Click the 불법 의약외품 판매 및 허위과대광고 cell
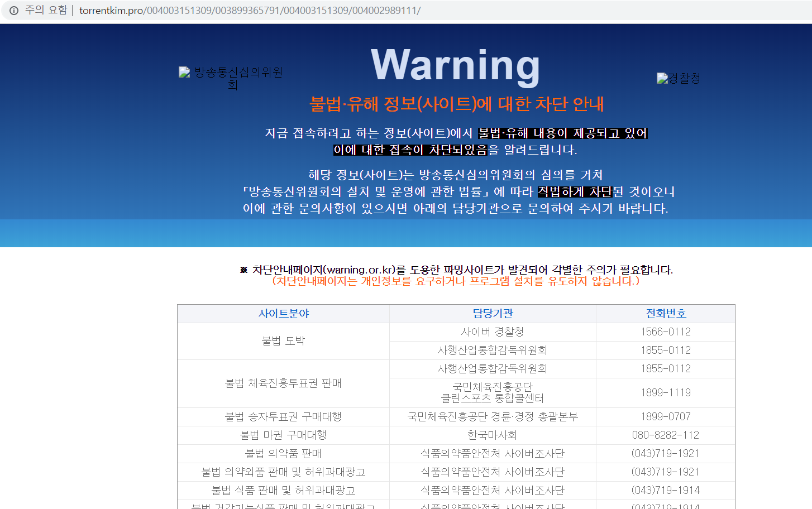The image size is (812, 509). (x=283, y=472)
